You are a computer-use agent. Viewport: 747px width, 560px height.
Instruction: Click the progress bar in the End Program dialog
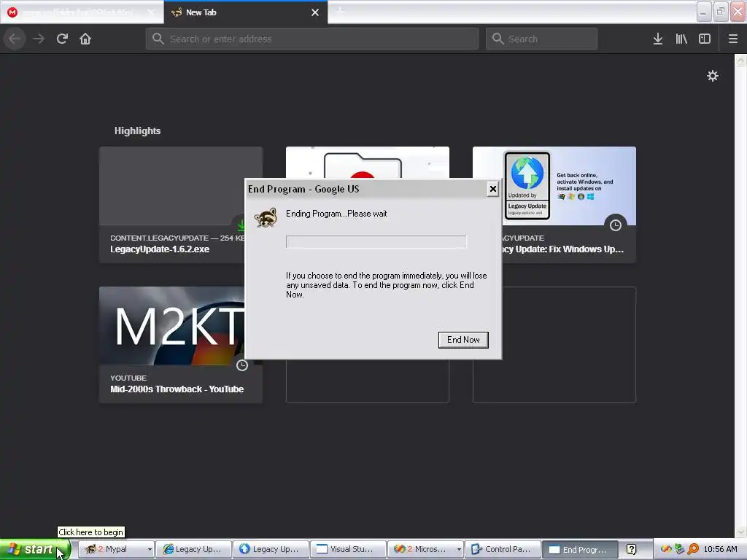click(x=376, y=241)
